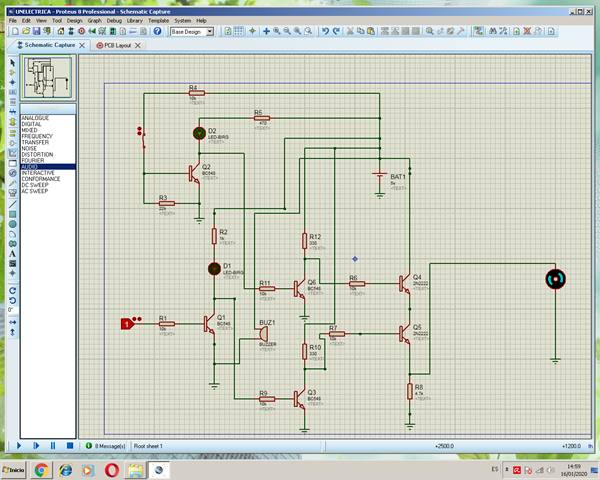Viewport: 600px width, 480px height.
Task: Click the rotate clockwise icon
Action: 12,289
